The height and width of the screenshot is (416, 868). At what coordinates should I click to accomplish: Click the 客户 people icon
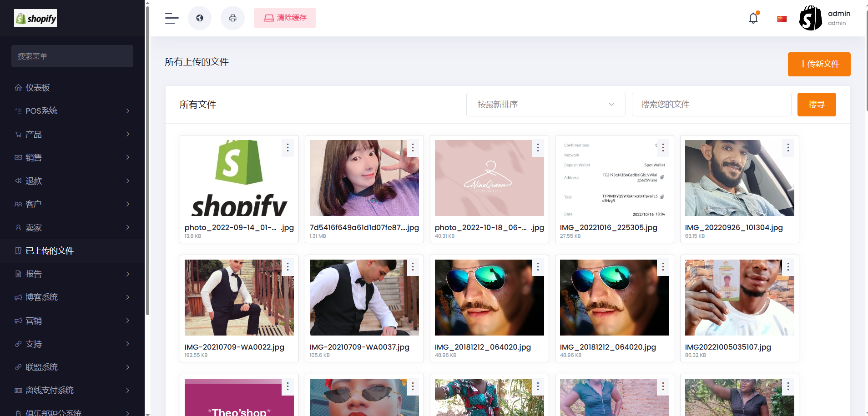[18, 204]
